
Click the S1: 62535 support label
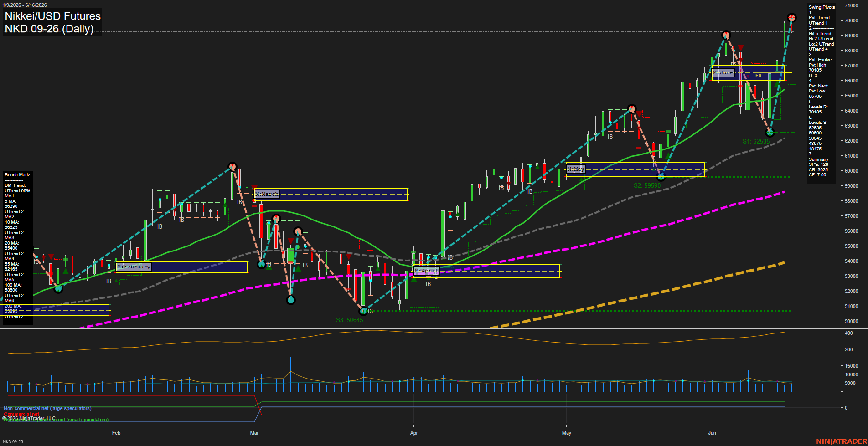pyautogui.click(x=756, y=141)
